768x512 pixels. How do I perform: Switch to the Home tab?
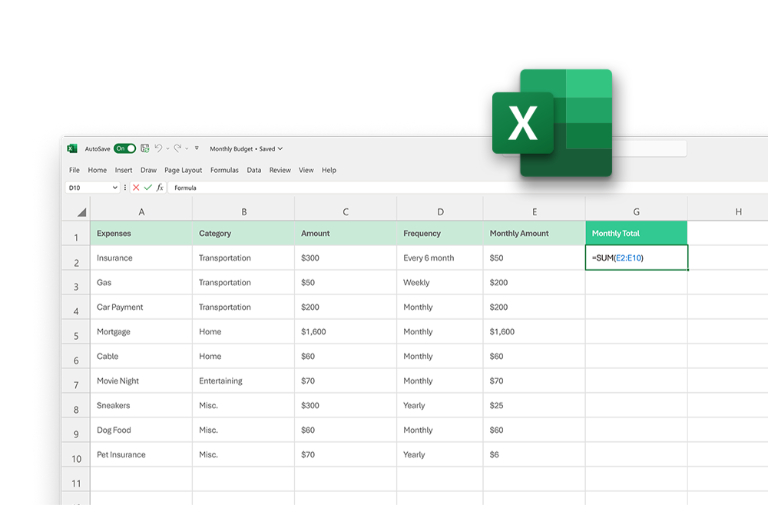pos(97,170)
